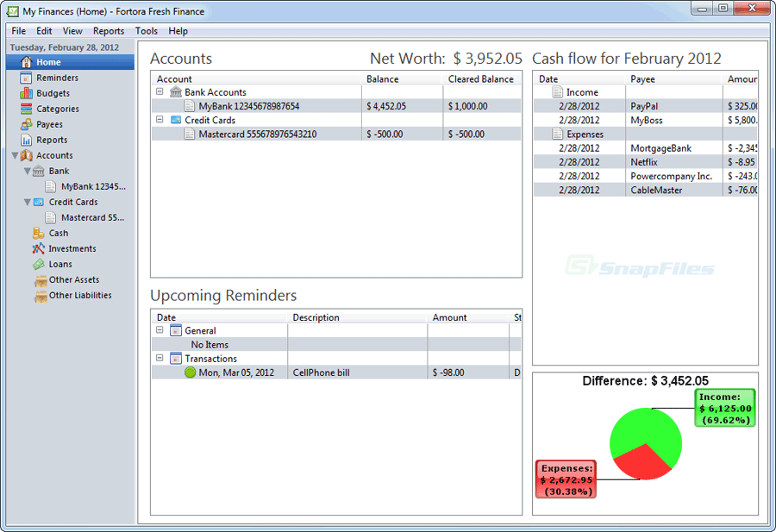Click the Bank building icon in sidebar
This screenshot has width=776, height=532.
click(39, 172)
